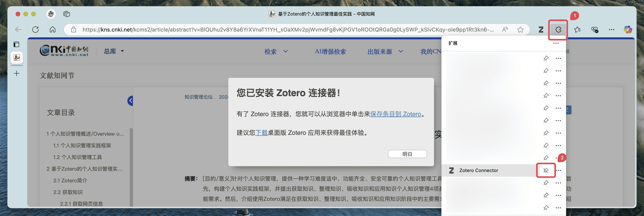Screen dimensions: 644x216
Task: Click the home icon
Action: tap(53, 29)
